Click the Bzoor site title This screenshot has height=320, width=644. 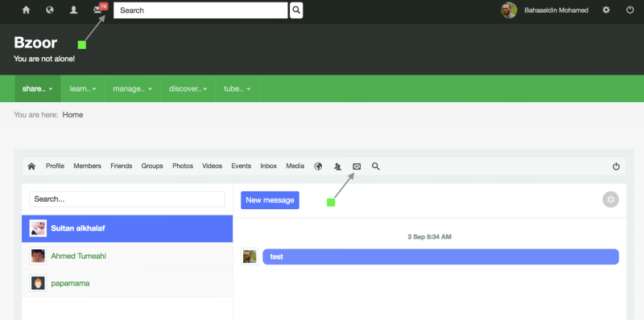point(35,43)
